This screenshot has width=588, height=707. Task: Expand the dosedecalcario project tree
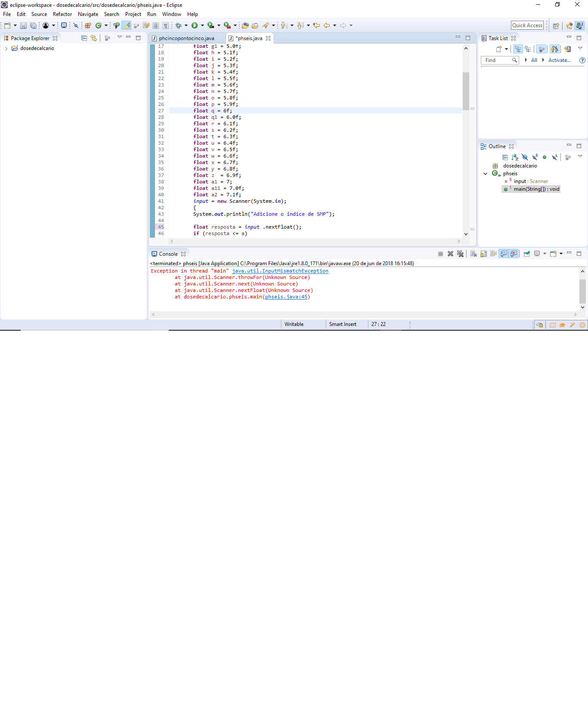[x=6, y=48]
